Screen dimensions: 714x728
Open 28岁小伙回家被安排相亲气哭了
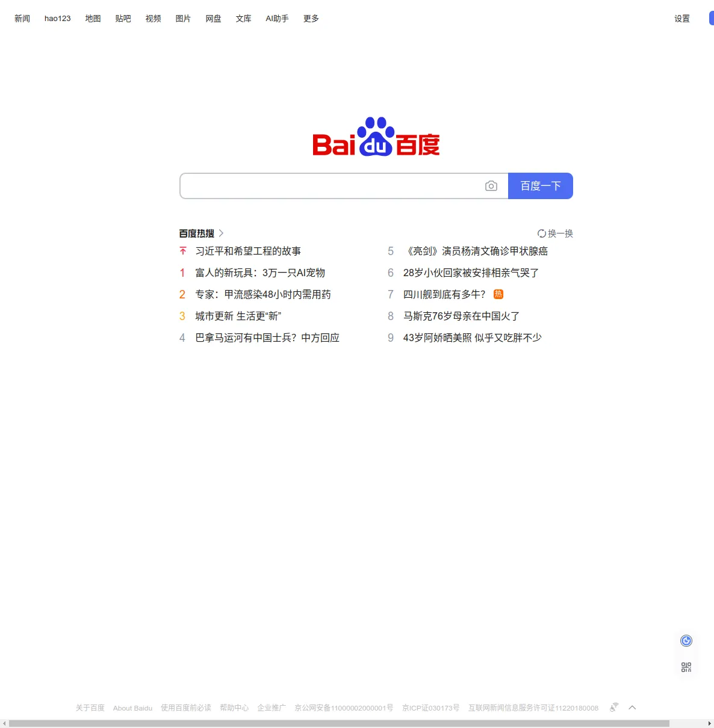click(471, 273)
